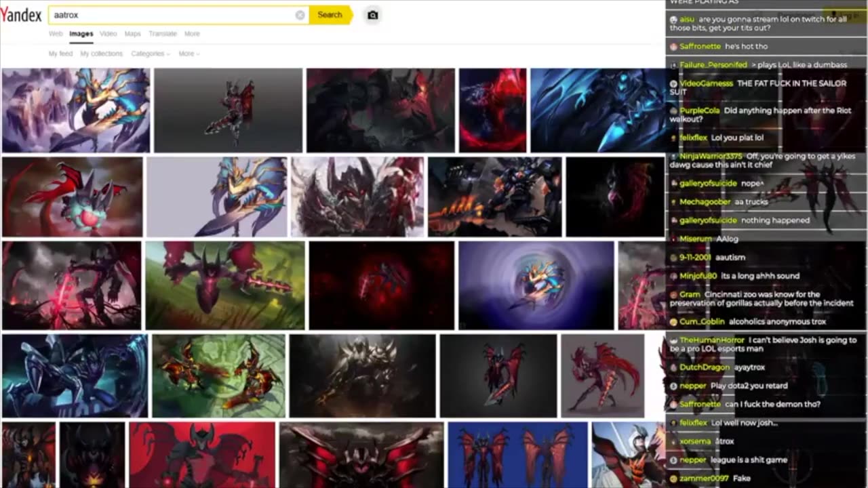Select the Images tab
Screen dimensions: 868x488
click(x=81, y=34)
